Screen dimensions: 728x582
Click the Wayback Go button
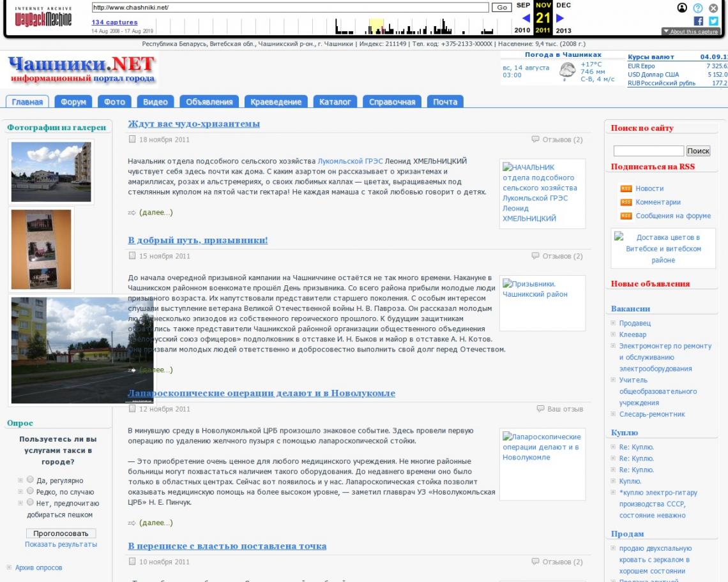(x=502, y=8)
